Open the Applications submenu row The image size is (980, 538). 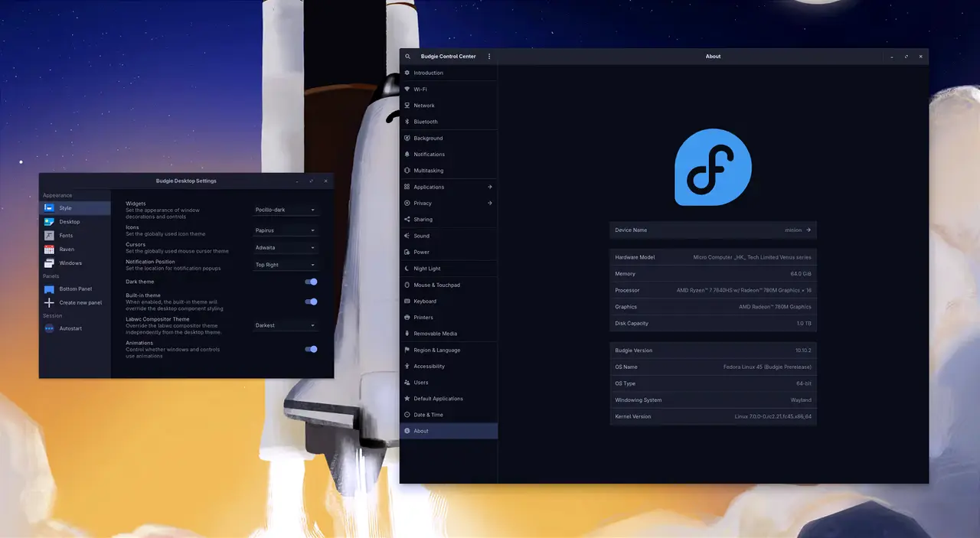pos(449,187)
